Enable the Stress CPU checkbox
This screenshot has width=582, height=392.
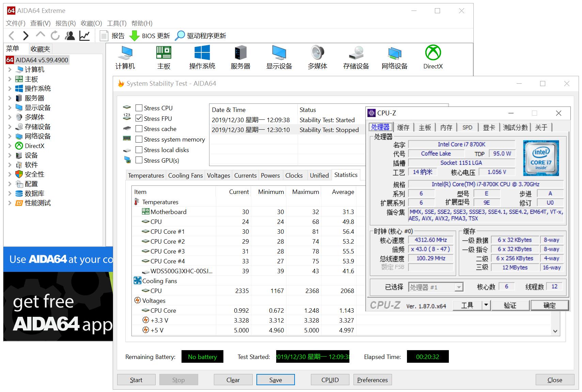point(139,108)
